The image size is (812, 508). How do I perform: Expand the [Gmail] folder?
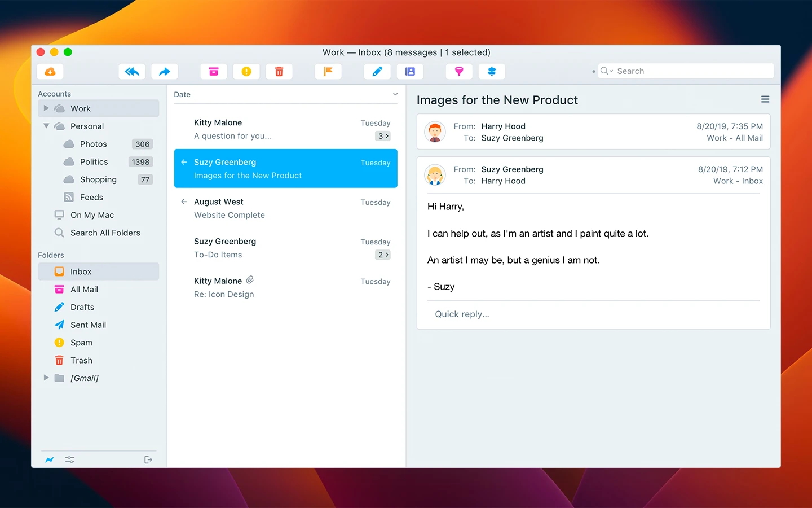pos(46,378)
